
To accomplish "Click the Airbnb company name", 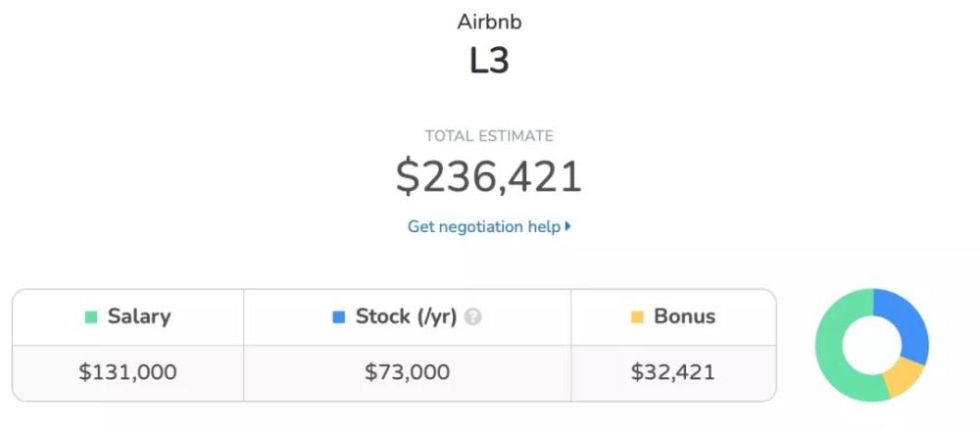I will click(489, 22).
